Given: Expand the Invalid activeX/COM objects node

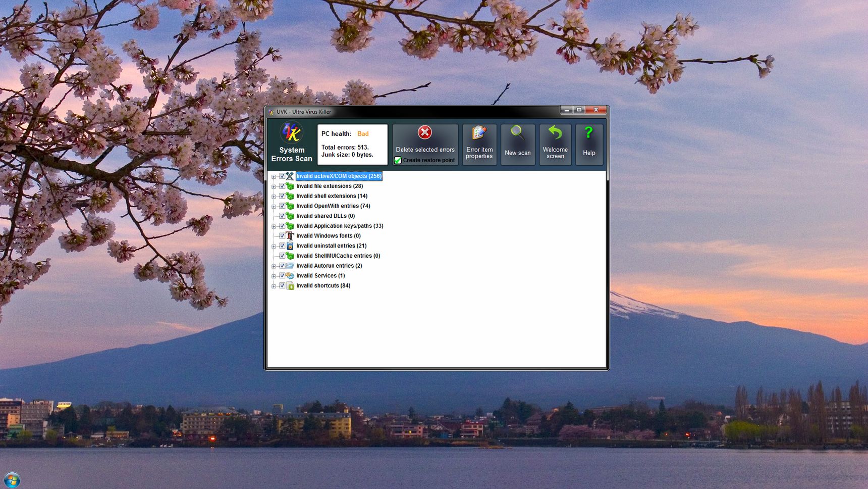Looking at the screenshot, I should click(274, 177).
